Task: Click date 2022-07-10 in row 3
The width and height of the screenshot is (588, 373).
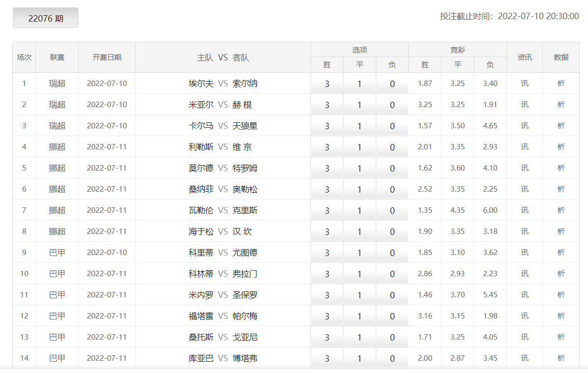Action: pyautogui.click(x=107, y=126)
